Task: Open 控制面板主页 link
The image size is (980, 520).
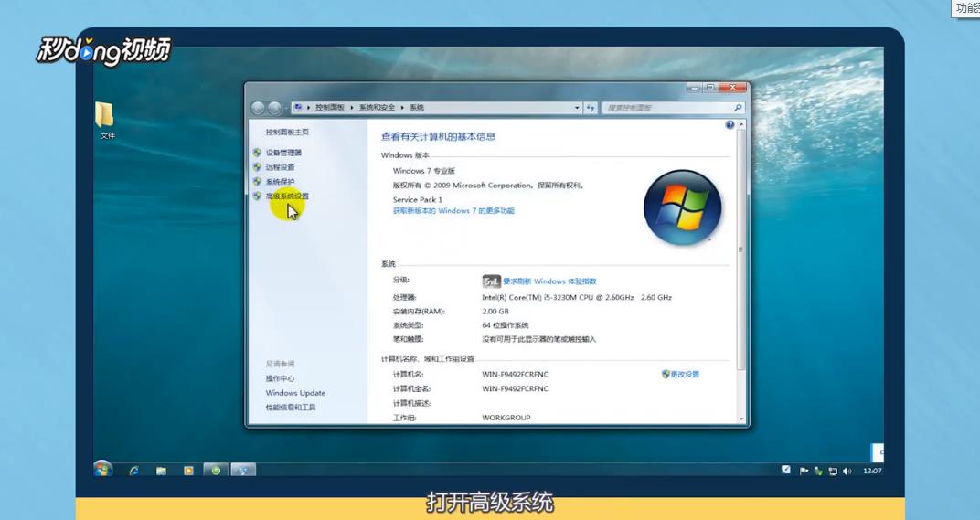Action: pos(287,132)
